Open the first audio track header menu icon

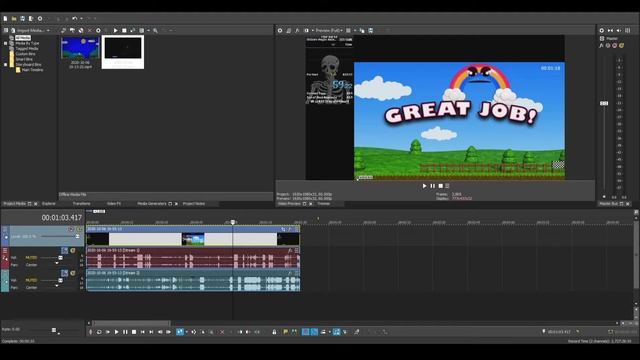click(x=5, y=251)
